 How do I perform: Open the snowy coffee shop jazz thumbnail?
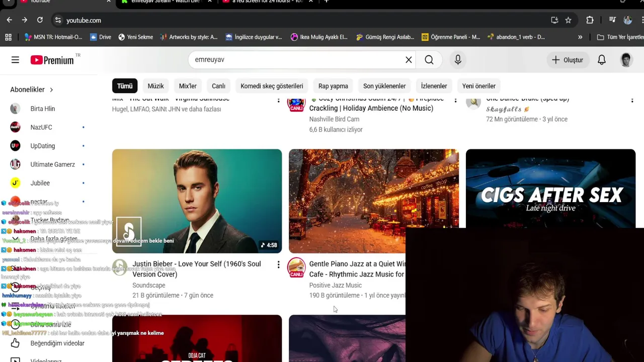point(373,201)
